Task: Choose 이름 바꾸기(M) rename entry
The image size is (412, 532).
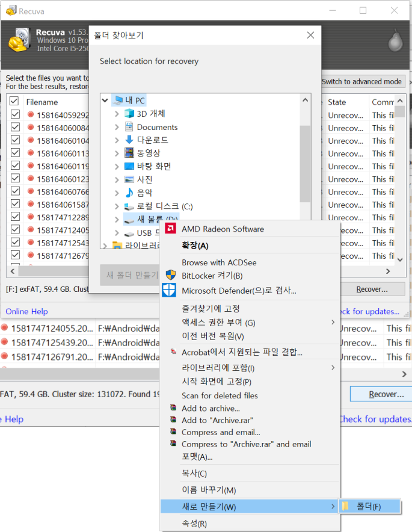Action: coord(250,490)
